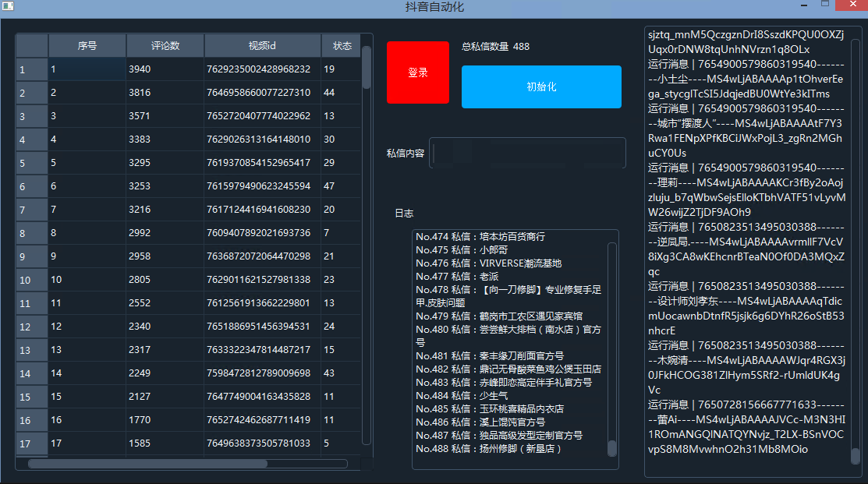The image size is (868, 484).
Task: Click the 状态 column header
Action: pos(341,46)
